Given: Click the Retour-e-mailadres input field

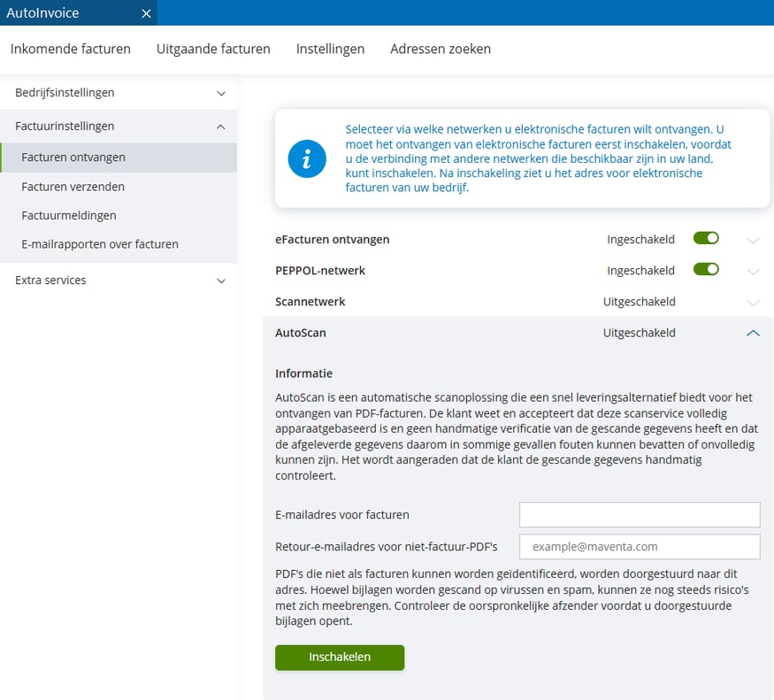Looking at the screenshot, I should 640,546.
